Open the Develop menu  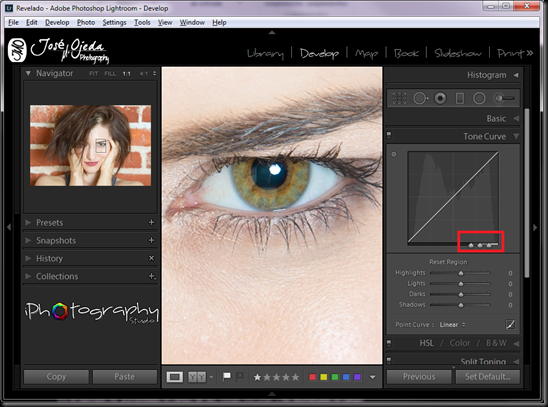(57, 22)
